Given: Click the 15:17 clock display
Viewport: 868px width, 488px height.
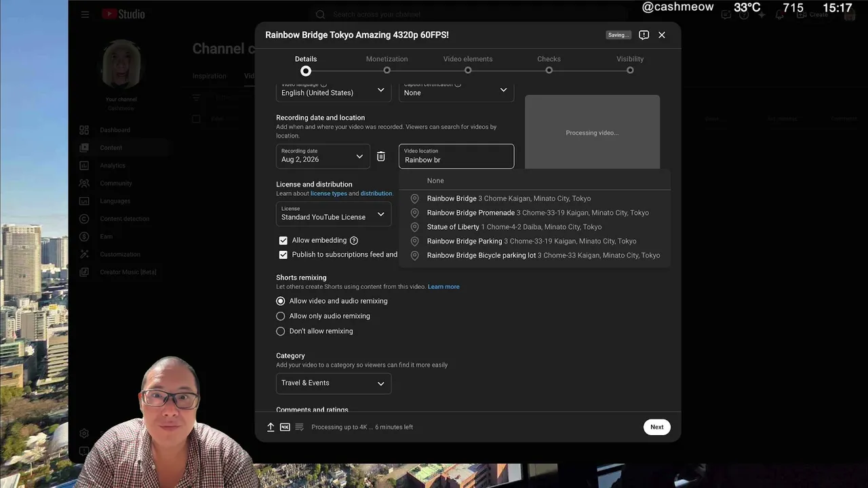Looking at the screenshot, I should 837,7.
